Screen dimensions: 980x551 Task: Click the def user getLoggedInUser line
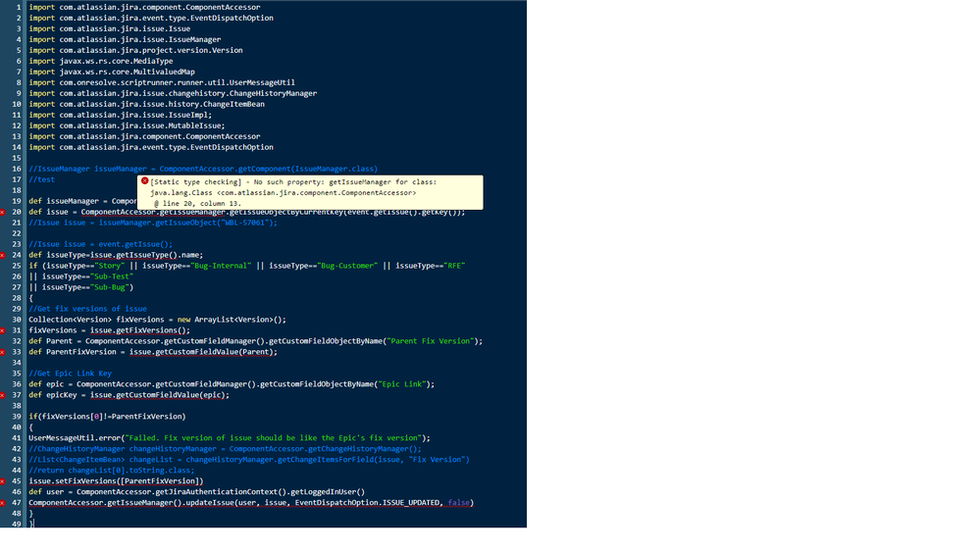(196, 491)
